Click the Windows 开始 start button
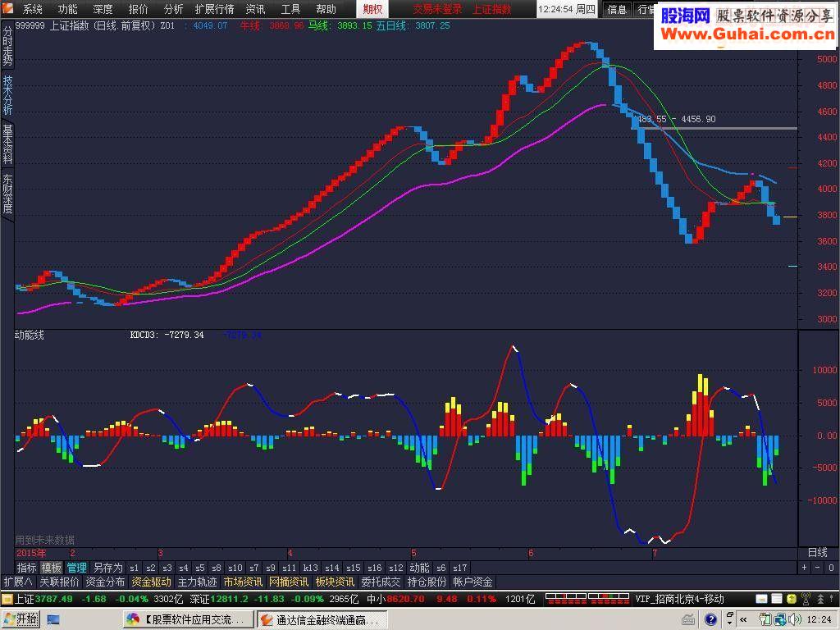The image size is (840, 630). tap(21, 619)
